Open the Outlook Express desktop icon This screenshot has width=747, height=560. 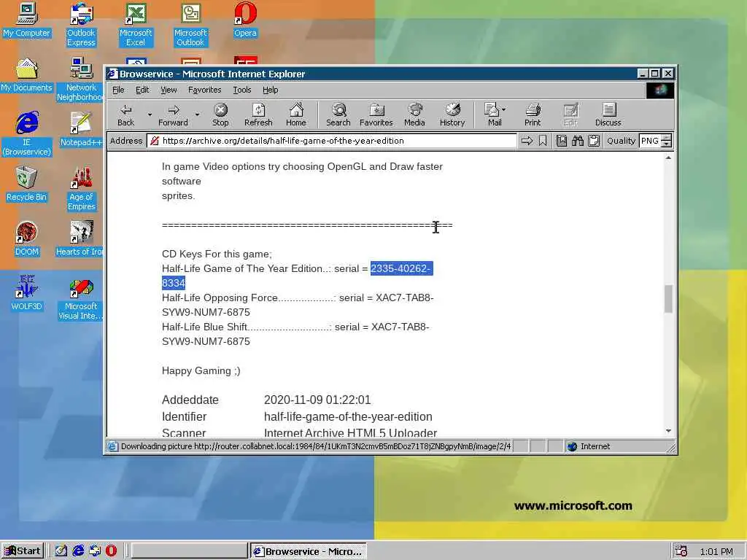81,25
